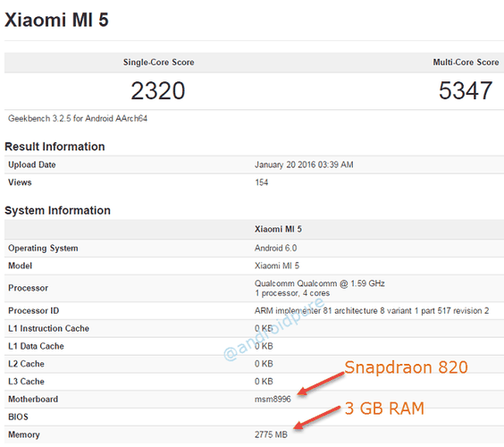Image resolution: width=504 pixels, height=447 pixels.
Task: Select the L1 Instruction Cache 0 KB value
Action: tap(264, 328)
